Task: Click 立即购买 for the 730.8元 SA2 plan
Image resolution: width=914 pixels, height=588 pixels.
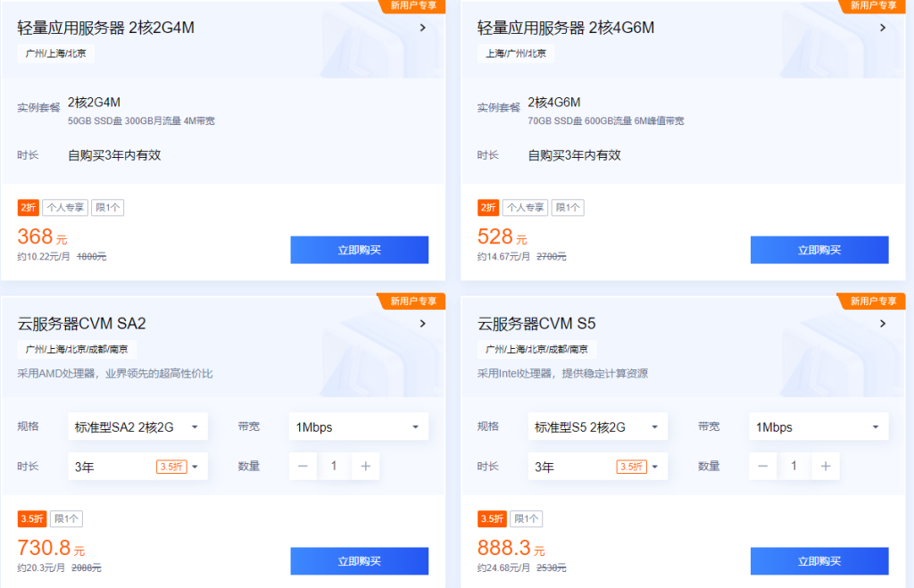Action: pos(359,561)
